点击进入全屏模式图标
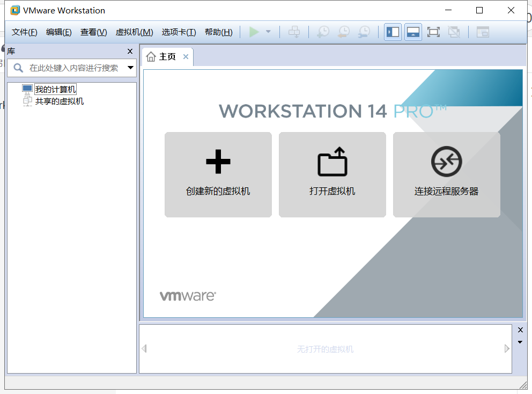532x394 pixels. coord(433,32)
